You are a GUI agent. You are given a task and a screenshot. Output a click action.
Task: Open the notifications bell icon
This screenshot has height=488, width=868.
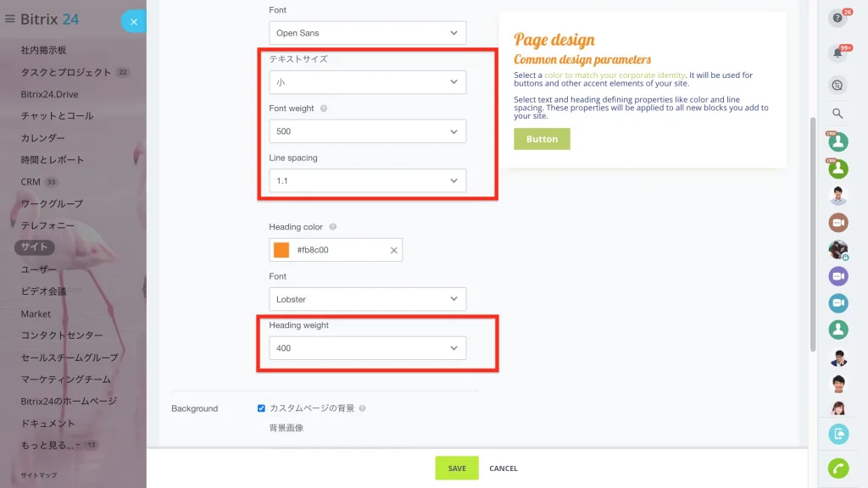(837, 53)
